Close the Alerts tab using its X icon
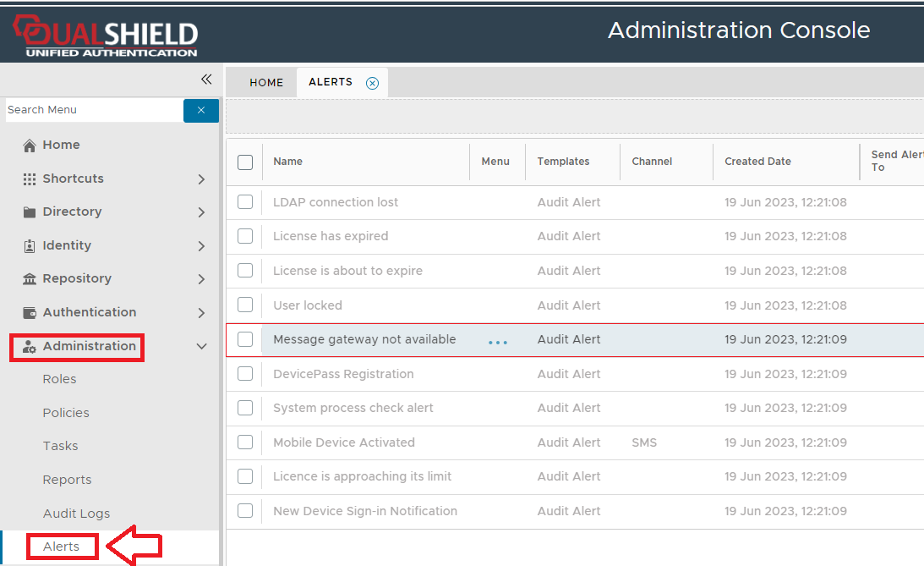Viewport: 924px width, 566px height. pos(372,83)
